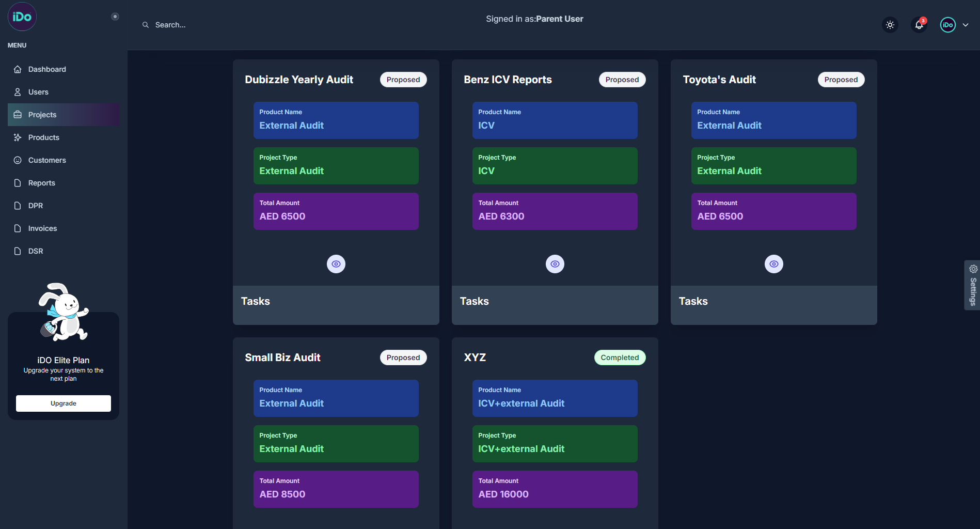
Task: Click the Customers smiley icon
Action: 18,160
